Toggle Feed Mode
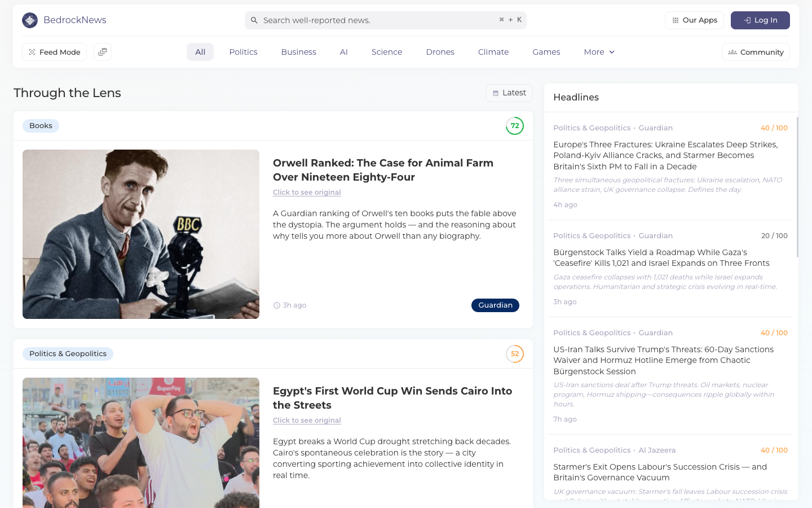 pyautogui.click(x=55, y=52)
